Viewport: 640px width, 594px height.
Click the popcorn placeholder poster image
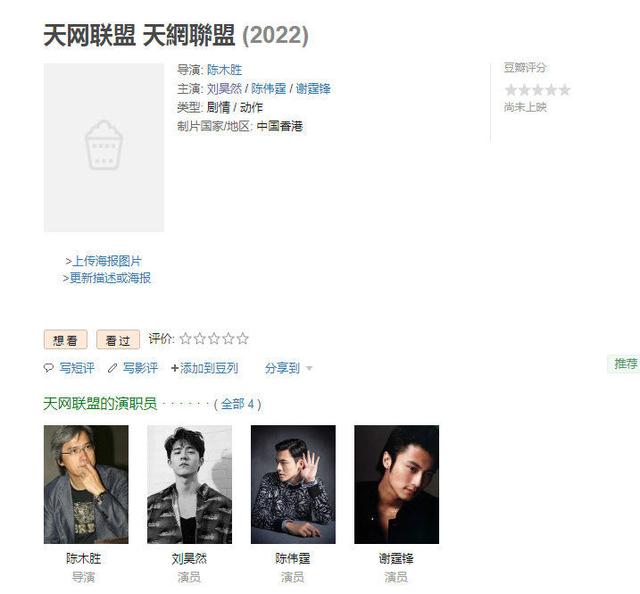[104, 147]
